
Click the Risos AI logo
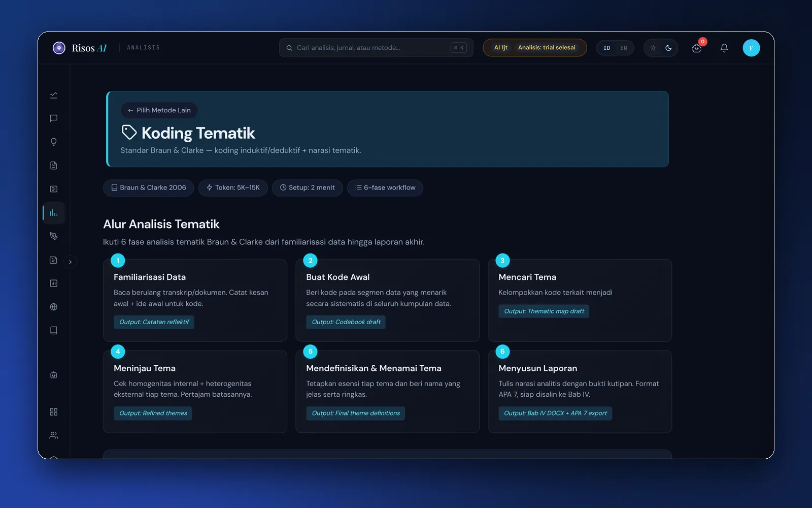[x=80, y=48]
